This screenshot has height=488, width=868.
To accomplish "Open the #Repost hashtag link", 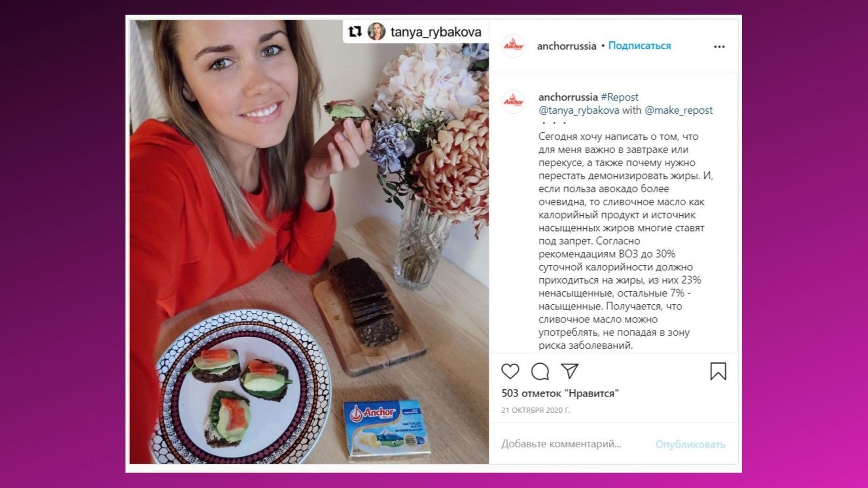I will click(x=620, y=97).
